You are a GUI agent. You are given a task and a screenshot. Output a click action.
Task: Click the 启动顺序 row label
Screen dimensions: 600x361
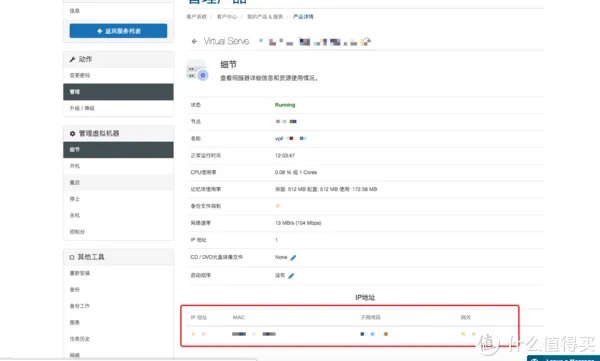[x=201, y=275]
